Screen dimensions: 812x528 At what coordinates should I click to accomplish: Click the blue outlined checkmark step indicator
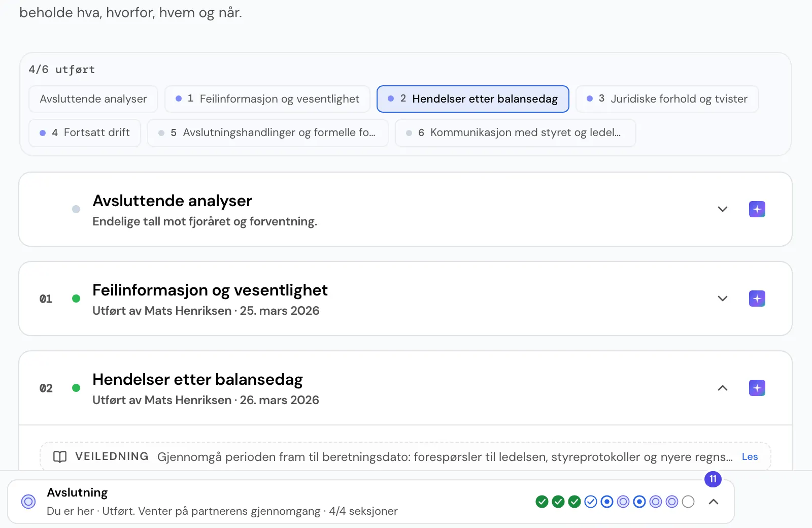(x=591, y=502)
